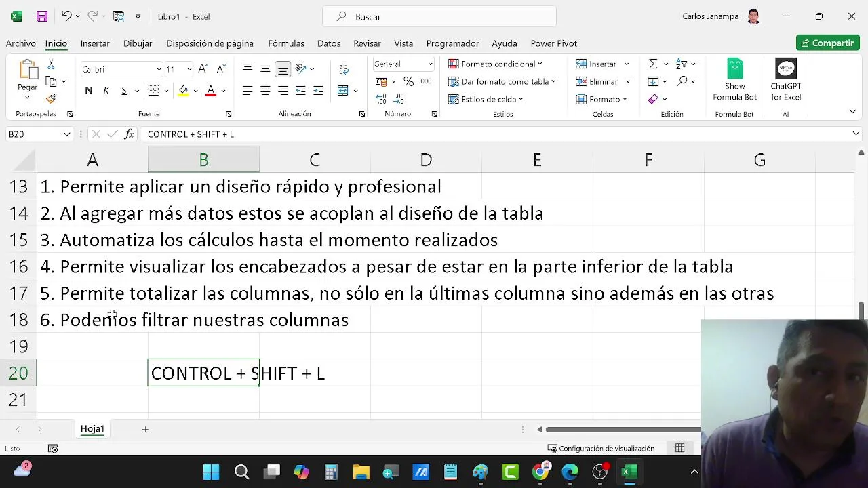868x488 pixels.
Task: Click the Copy icon in Portapapeles
Action: click(x=51, y=81)
